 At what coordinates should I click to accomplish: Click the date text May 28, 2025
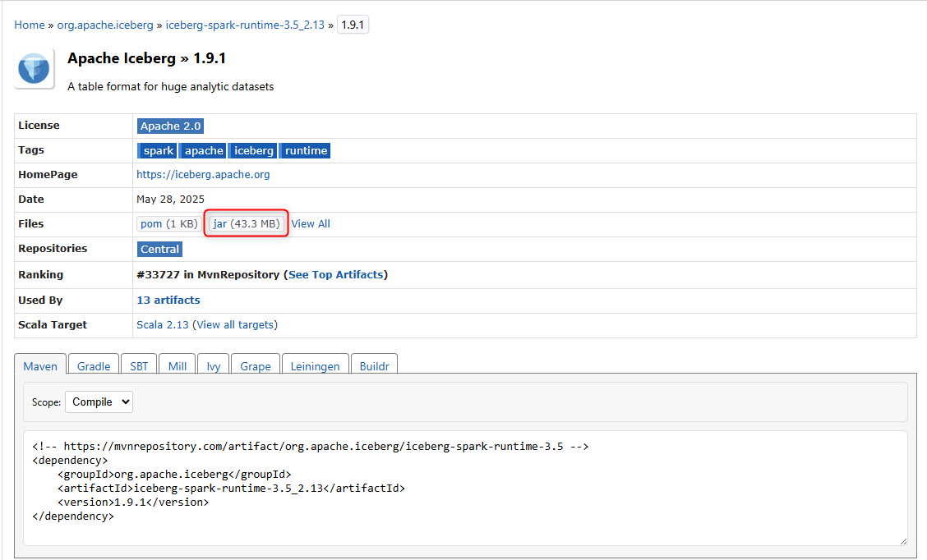pos(170,199)
